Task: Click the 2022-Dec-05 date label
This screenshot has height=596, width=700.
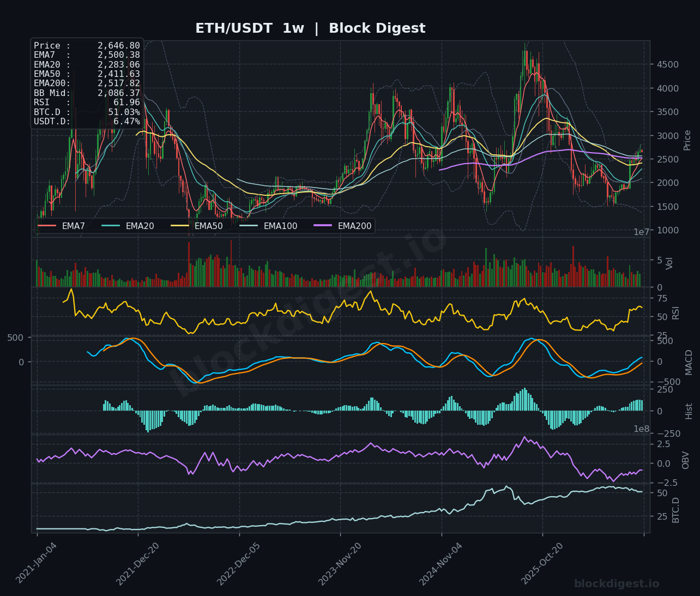Action: (x=238, y=563)
